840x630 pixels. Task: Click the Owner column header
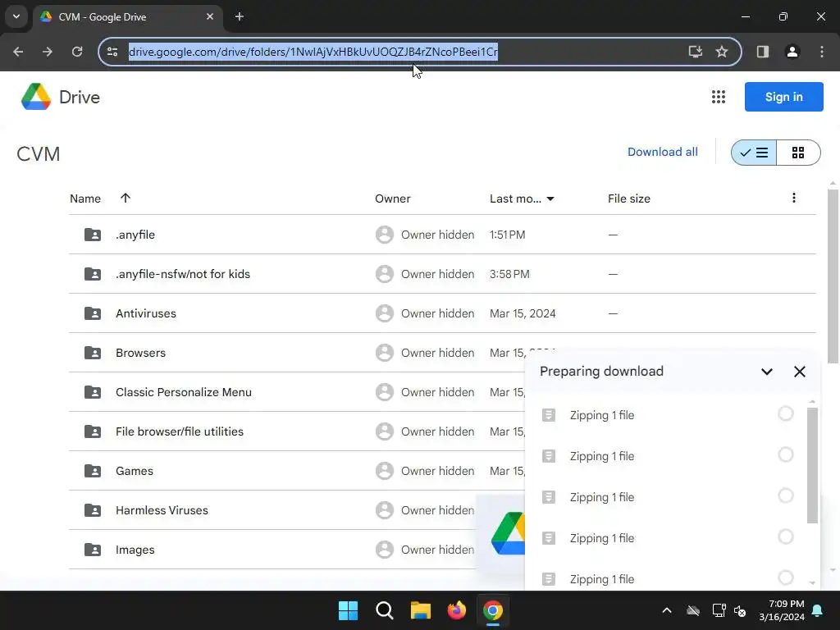coord(393,199)
